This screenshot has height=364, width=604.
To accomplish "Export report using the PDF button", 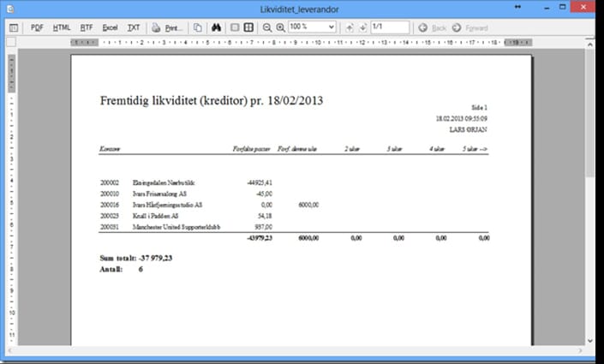I will 37,27.
